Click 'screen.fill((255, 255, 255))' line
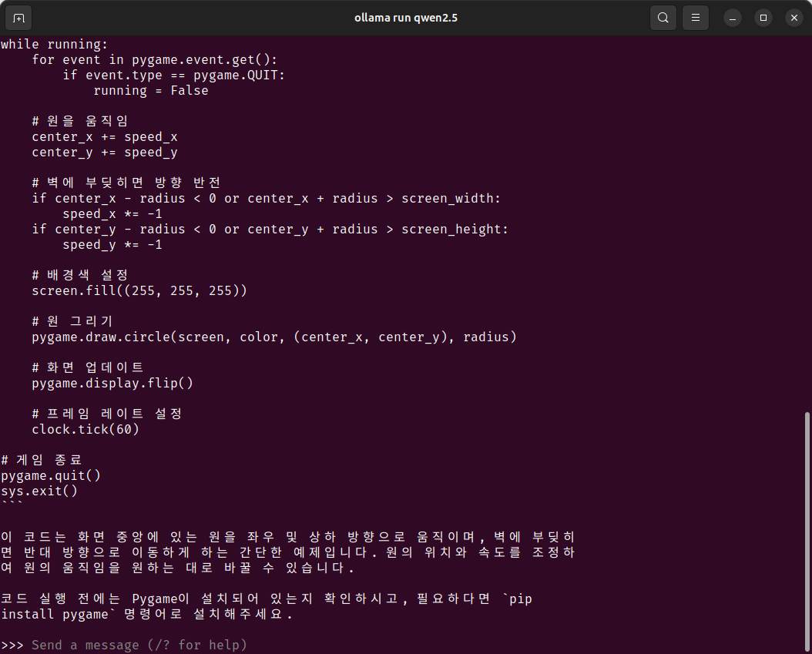812x654 pixels. pyautogui.click(x=139, y=291)
